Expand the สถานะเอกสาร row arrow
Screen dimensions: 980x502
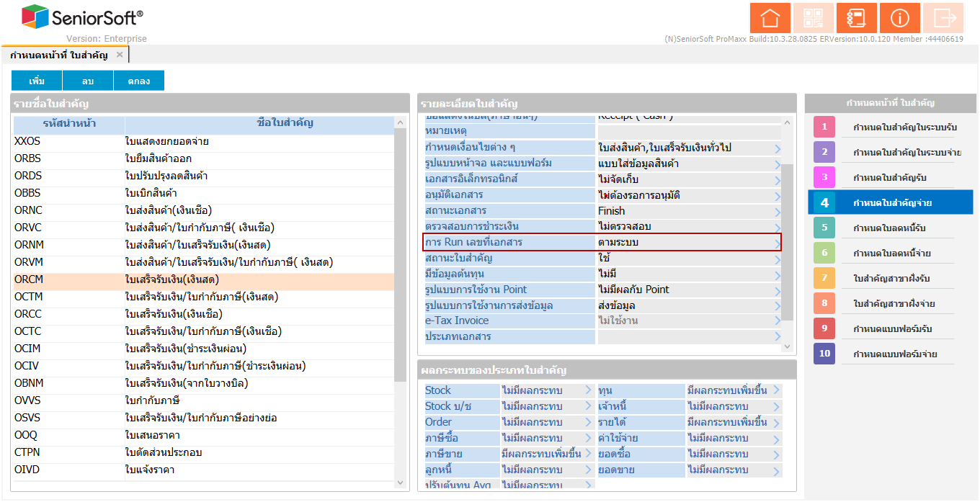pos(778,211)
